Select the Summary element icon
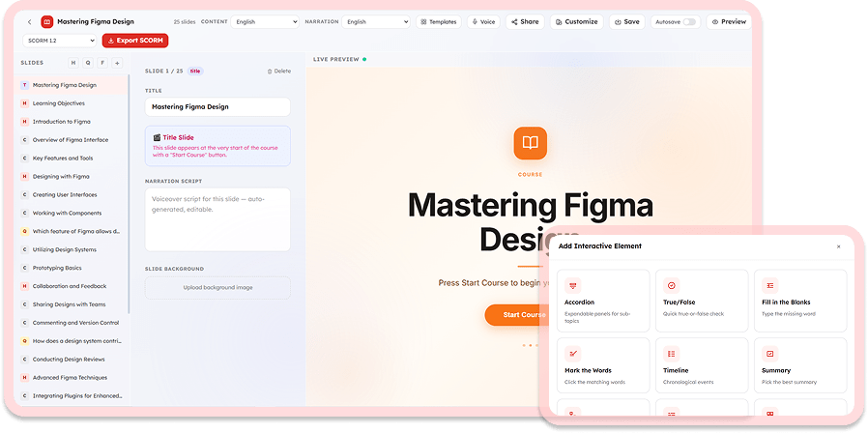The width and height of the screenshot is (868, 433). (x=770, y=354)
